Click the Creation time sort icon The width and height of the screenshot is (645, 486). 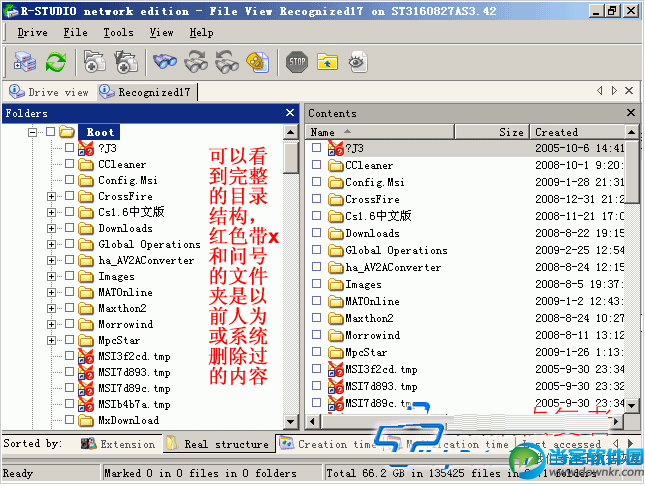286,444
